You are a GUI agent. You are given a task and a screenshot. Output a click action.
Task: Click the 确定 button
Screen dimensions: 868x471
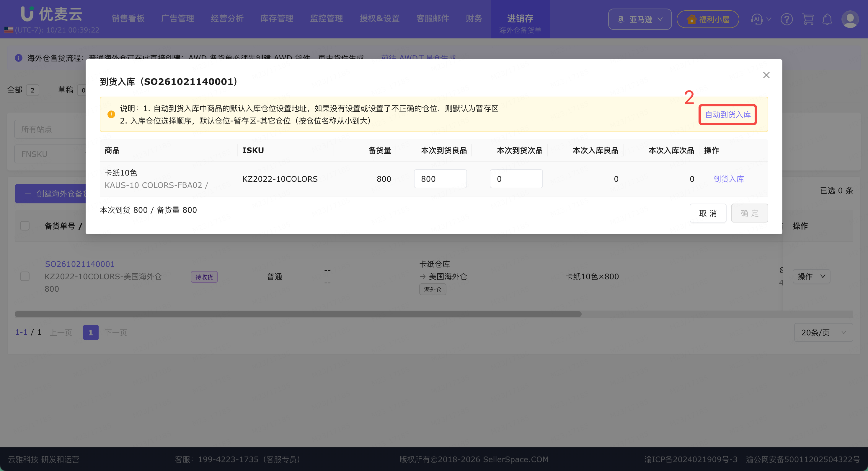coord(749,213)
